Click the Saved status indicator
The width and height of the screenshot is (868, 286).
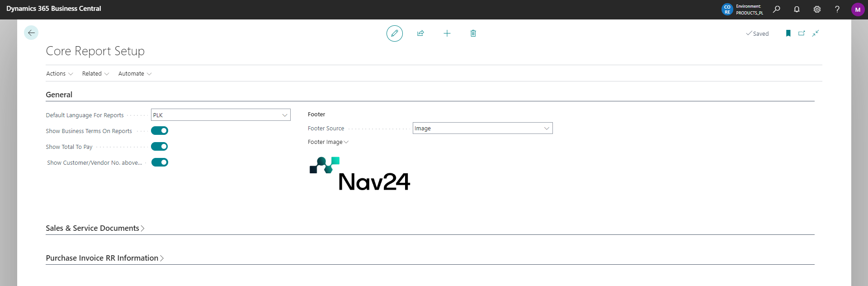[x=757, y=33]
